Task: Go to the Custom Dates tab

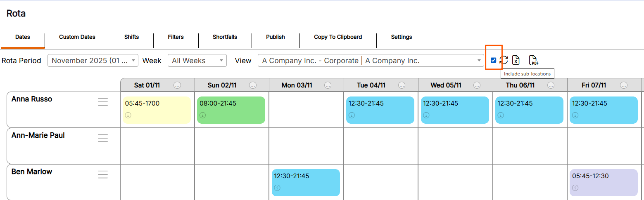Action: 77,37
